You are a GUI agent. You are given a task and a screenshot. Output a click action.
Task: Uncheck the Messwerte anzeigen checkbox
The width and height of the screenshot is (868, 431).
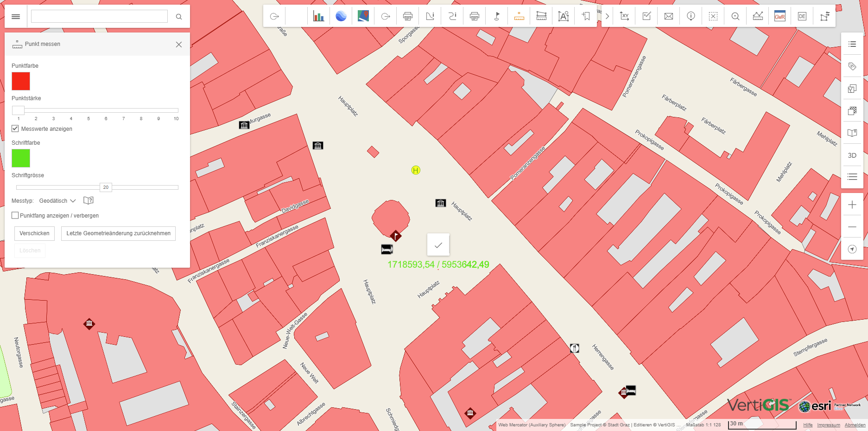[15, 129]
